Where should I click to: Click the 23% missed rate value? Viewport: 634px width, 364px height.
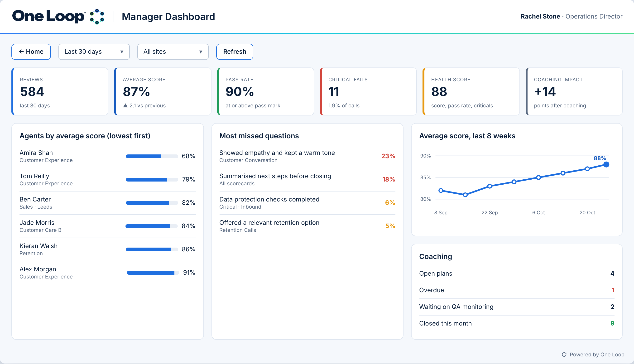coord(388,156)
